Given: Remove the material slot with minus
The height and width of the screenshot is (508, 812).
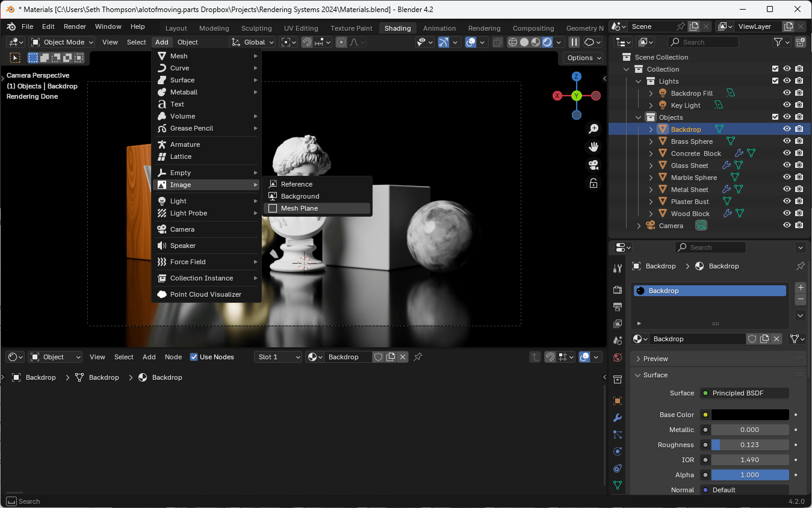Looking at the screenshot, I should [x=801, y=299].
